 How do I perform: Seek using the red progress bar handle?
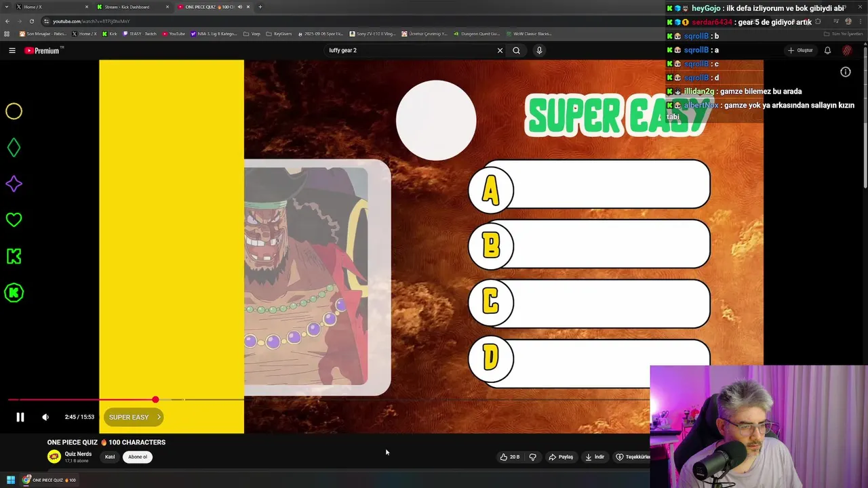155,400
